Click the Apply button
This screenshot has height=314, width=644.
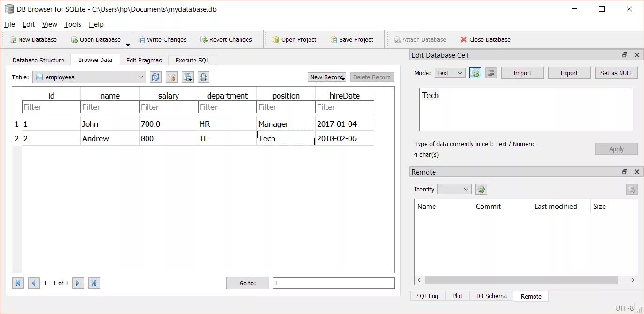point(616,149)
